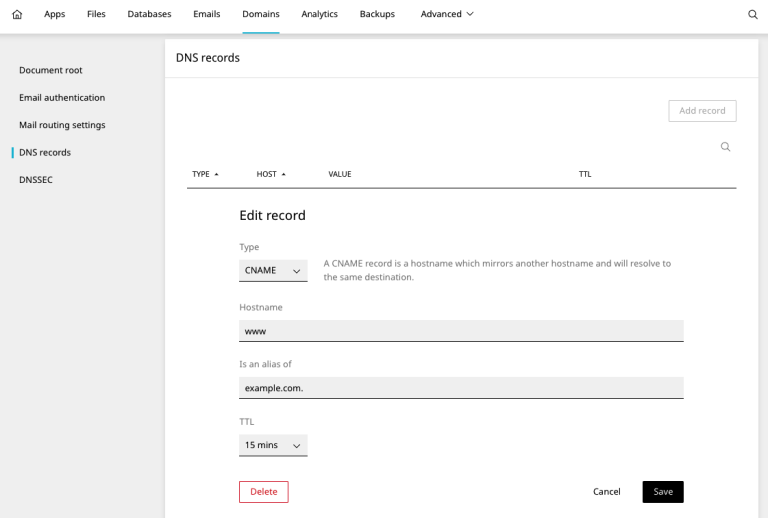Image resolution: width=768 pixels, height=518 pixels.
Task: Open the global search magnifier icon
Action: [753, 14]
